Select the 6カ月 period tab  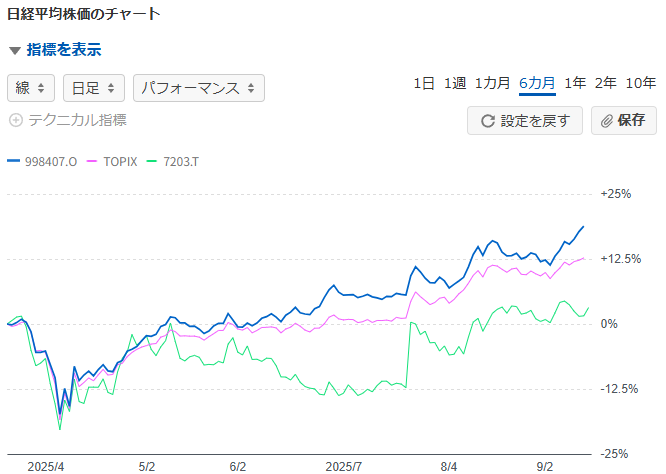click(537, 84)
